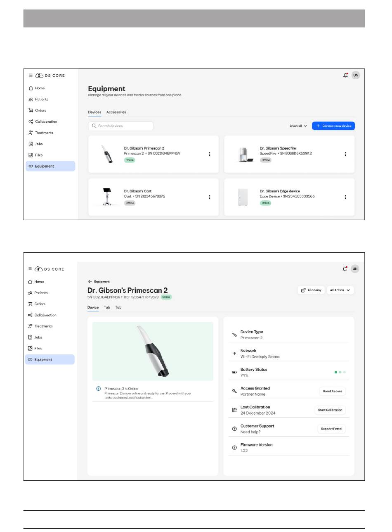Click the battery icon beside Battery Status
The width and height of the screenshot is (392, 532).
pos(234,372)
